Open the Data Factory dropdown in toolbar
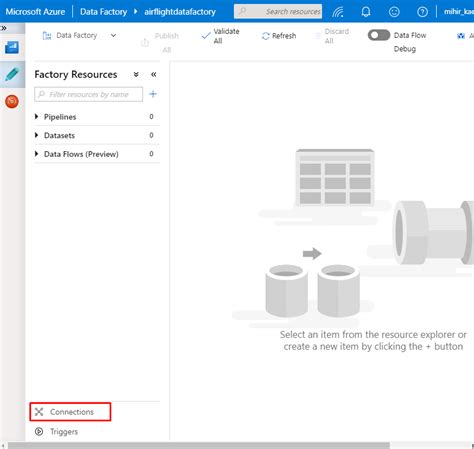 [x=79, y=35]
